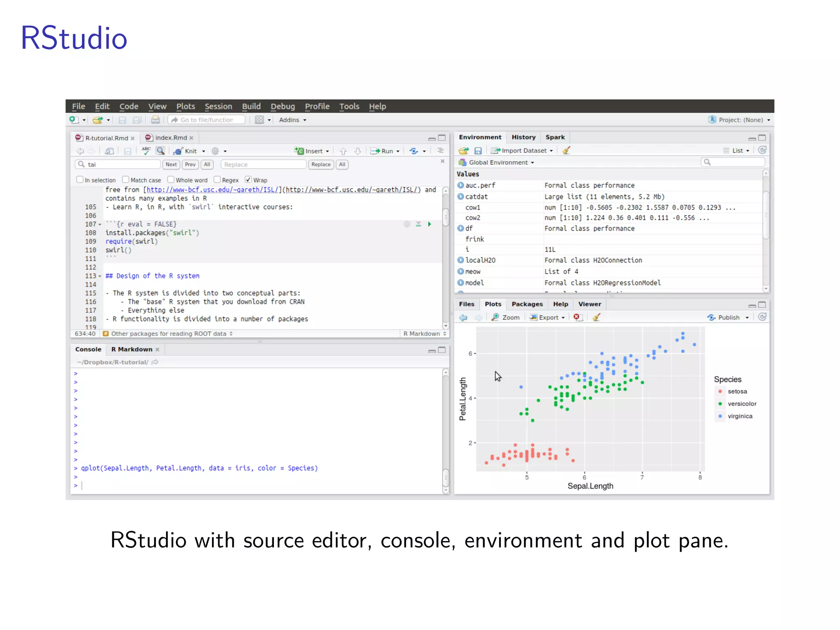
Task: Refresh the current plot icon
Action: click(x=762, y=317)
